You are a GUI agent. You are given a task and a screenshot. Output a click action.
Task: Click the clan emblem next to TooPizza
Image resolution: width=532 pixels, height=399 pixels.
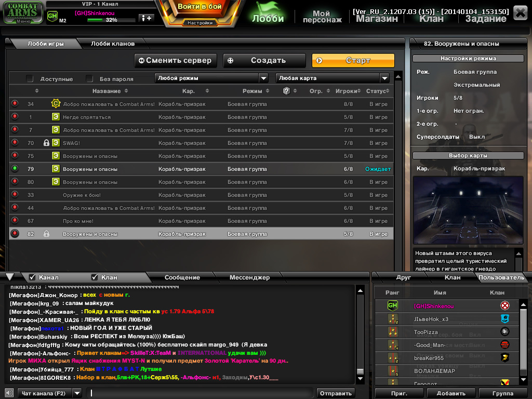click(x=505, y=331)
